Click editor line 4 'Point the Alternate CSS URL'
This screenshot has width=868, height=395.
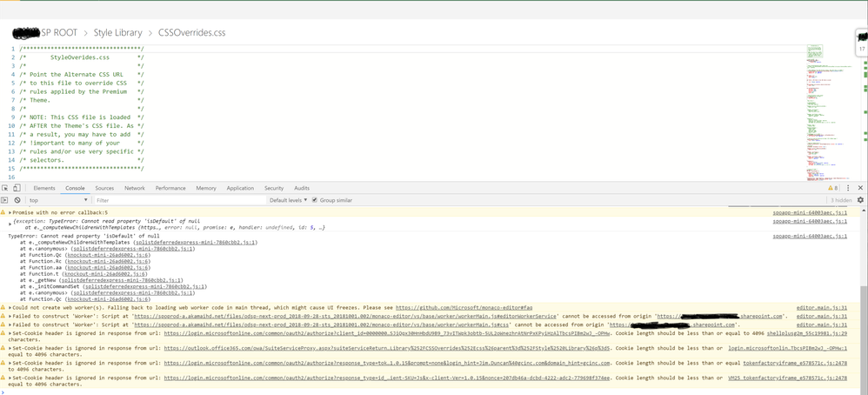tap(81, 74)
